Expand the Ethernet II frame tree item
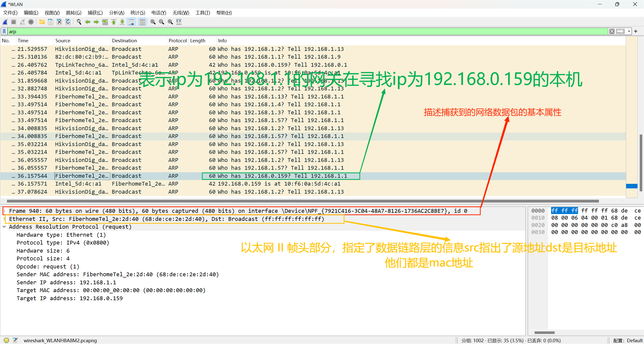The height and width of the screenshot is (344, 644). 5,219
